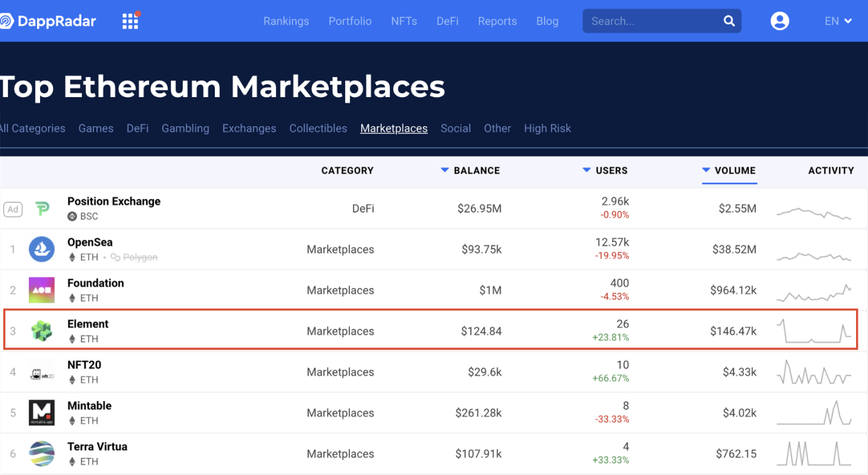Image resolution: width=868 pixels, height=475 pixels.
Task: Click the Element green cube icon
Action: [x=42, y=331]
